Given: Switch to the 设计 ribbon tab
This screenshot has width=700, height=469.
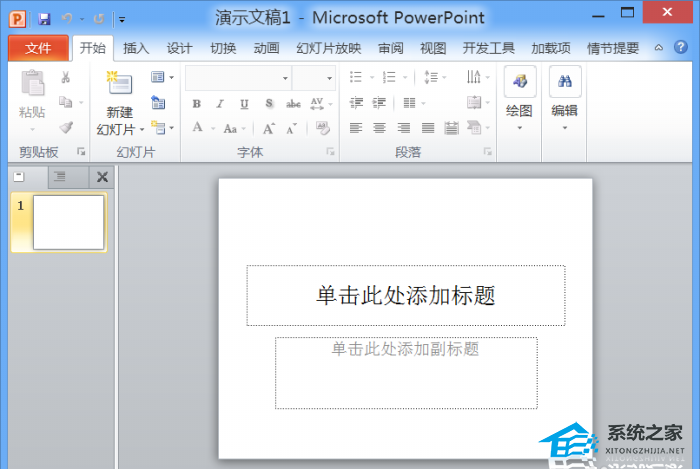Looking at the screenshot, I should [x=179, y=48].
